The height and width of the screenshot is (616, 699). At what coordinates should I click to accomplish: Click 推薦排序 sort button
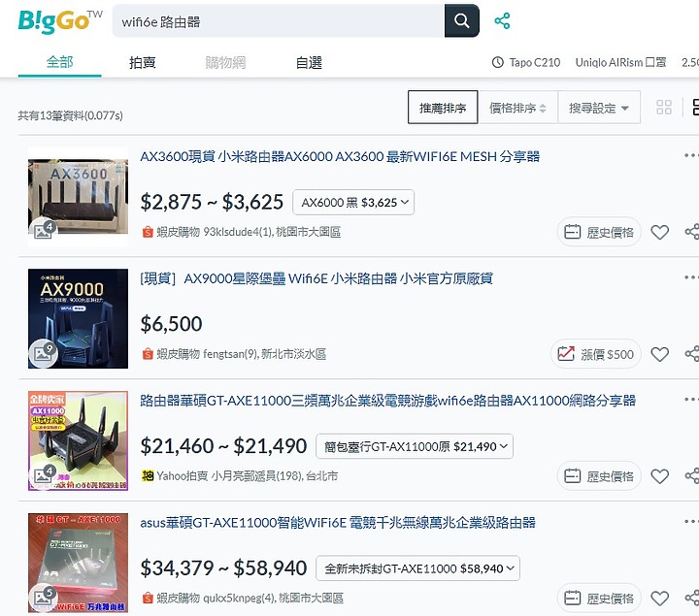443,108
